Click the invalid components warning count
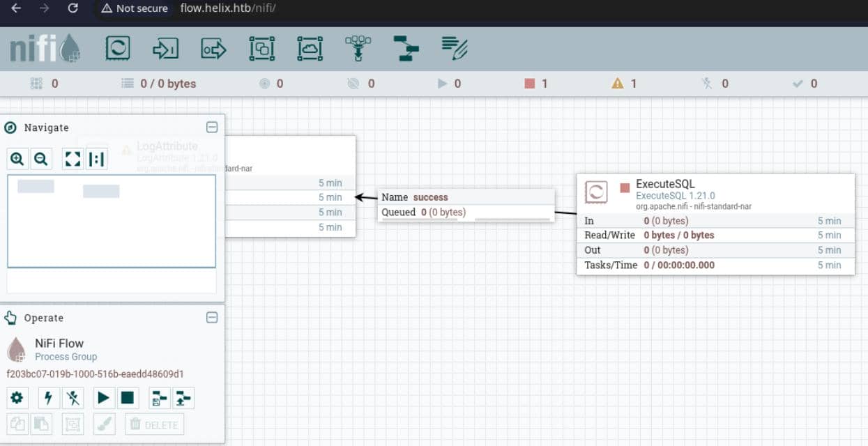Viewport: 868px width, 446px height. (x=624, y=84)
